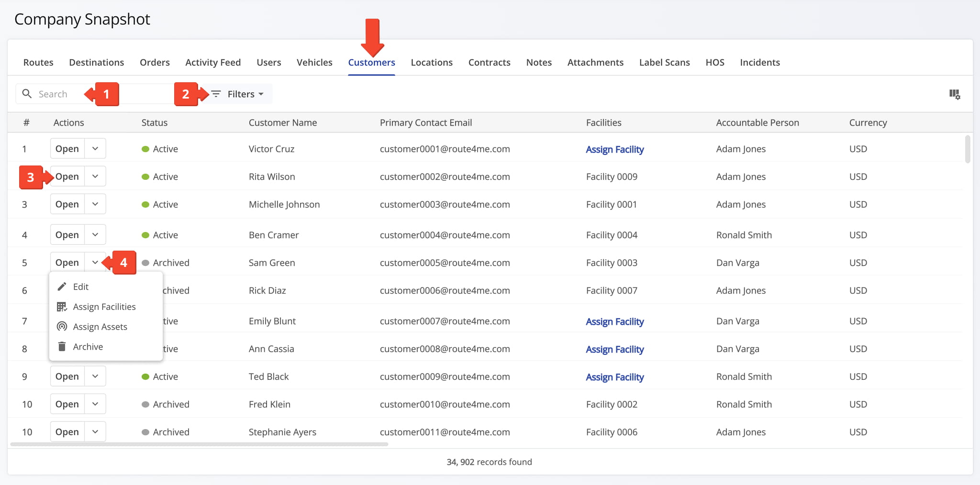Go to the Contracts tab
This screenshot has width=980, height=485.
(490, 62)
